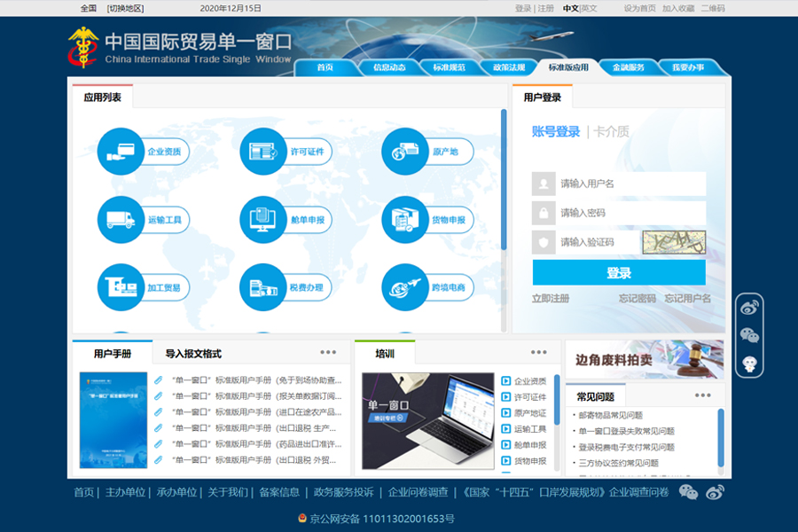Click the 忘记密码 link
Image resolution: width=798 pixels, height=532 pixels.
(638, 298)
